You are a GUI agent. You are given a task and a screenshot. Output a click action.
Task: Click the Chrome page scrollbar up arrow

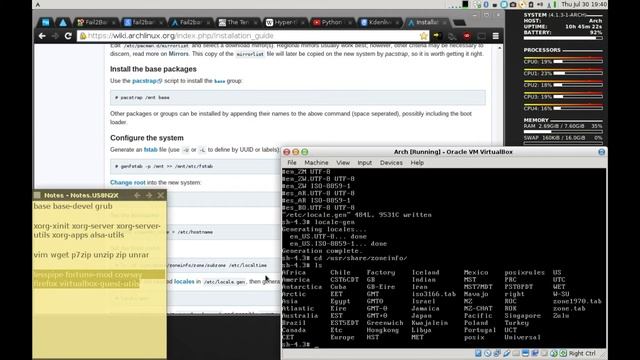500,48
